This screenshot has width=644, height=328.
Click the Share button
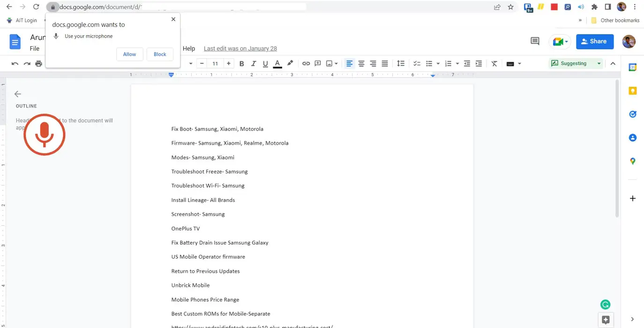[x=595, y=41]
